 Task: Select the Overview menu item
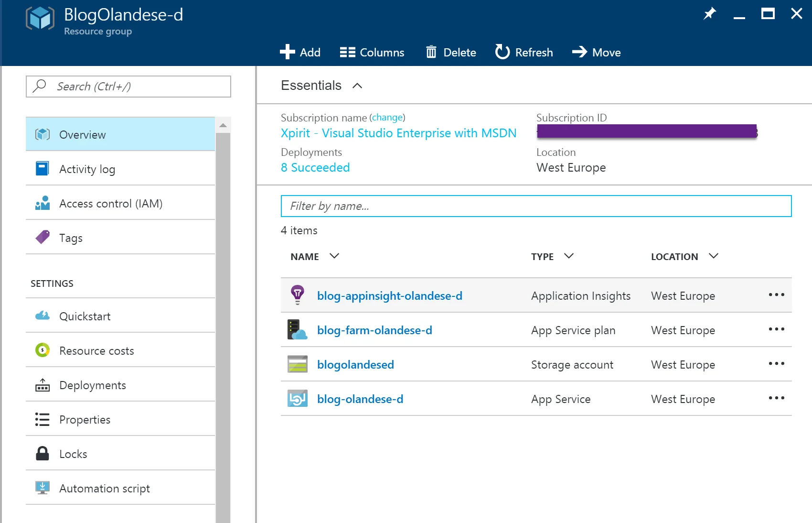(x=120, y=134)
